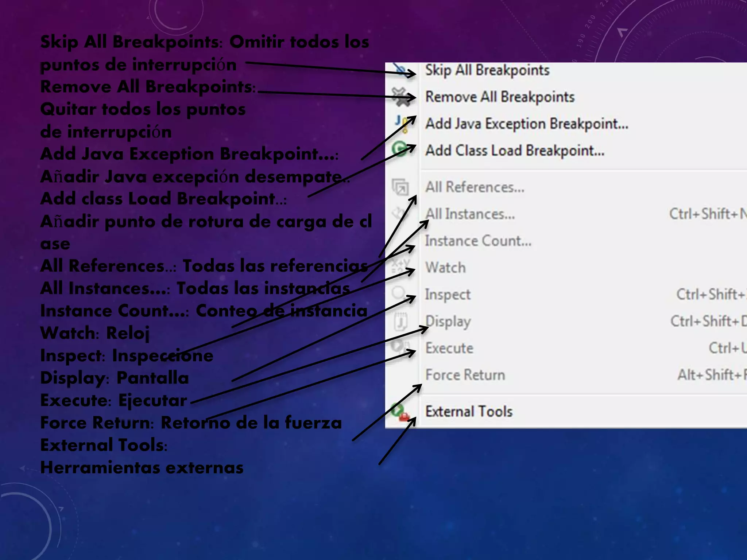Screen dimensions: 747x560
Task: Click the Ctrl+Shift+D shortcut label
Action: click(x=709, y=321)
